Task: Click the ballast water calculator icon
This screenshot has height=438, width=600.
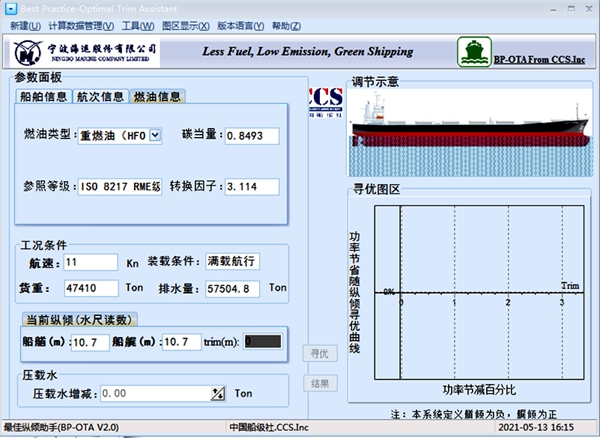Action: tap(218, 394)
